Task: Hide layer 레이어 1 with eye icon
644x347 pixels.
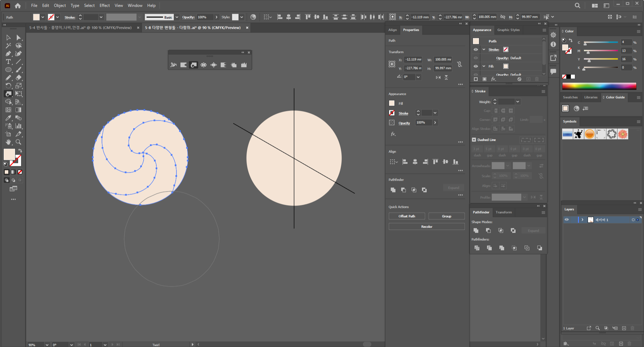Action: (x=567, y=220)
